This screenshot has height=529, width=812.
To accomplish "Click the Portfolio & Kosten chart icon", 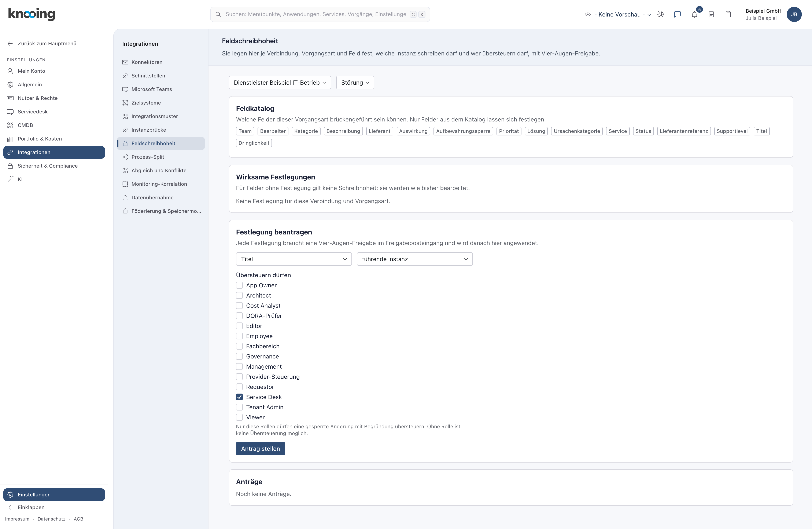I will (10, 139).
